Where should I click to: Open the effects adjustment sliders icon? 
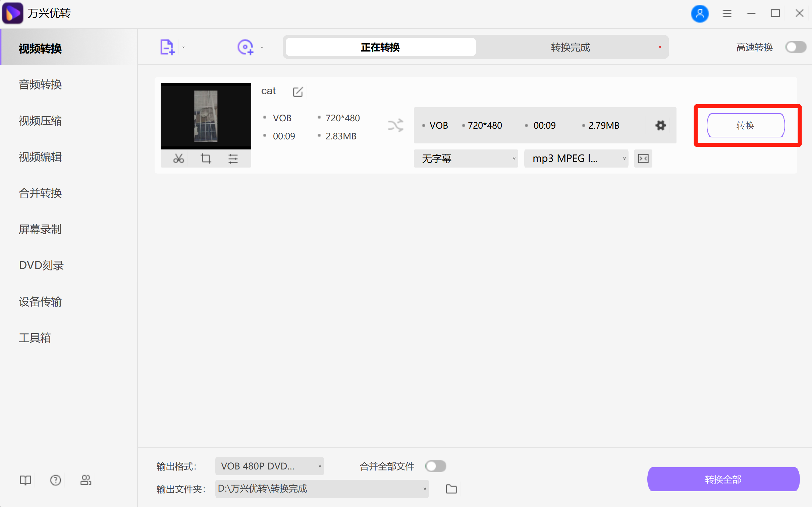[233, 159]
